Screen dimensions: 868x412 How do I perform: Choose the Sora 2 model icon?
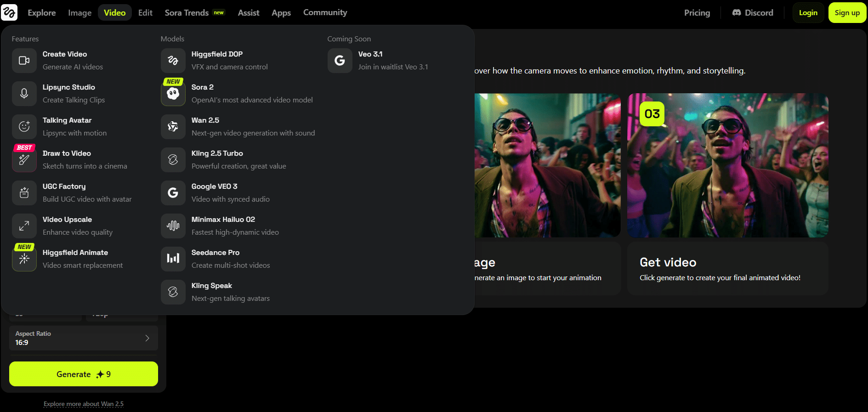[x=173, y=94]
